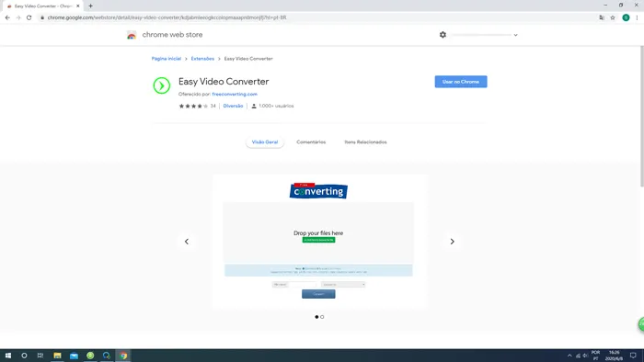
Task: Open the volume tray icon
Action: pyautogui.click(x=585, y=356)
